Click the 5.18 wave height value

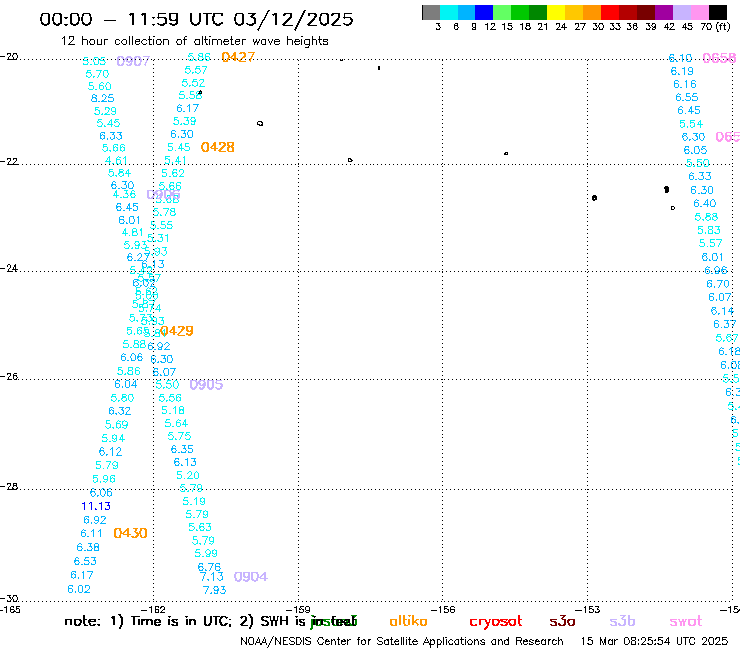173,410
